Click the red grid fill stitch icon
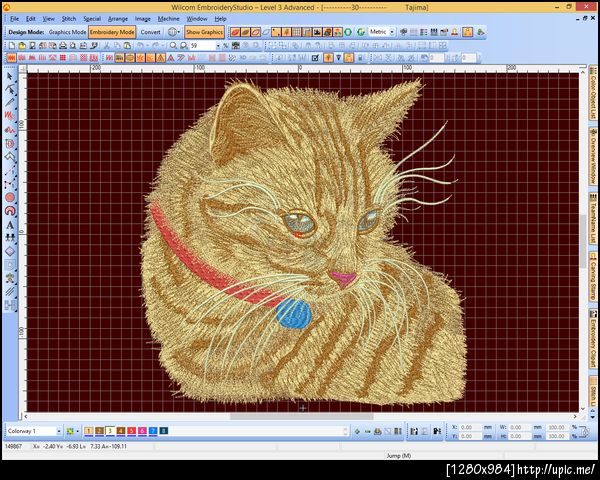The image size is (600, 480). (x=63, y=58)
